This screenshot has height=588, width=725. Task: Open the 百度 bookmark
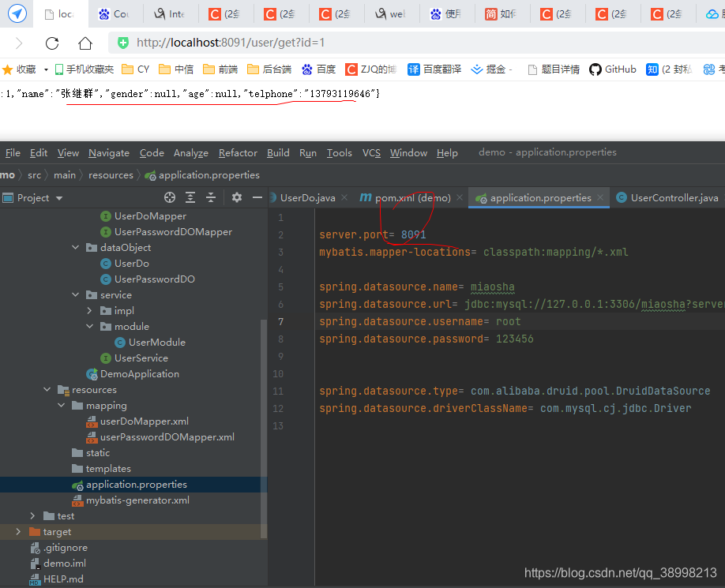(x=318, y=69)
